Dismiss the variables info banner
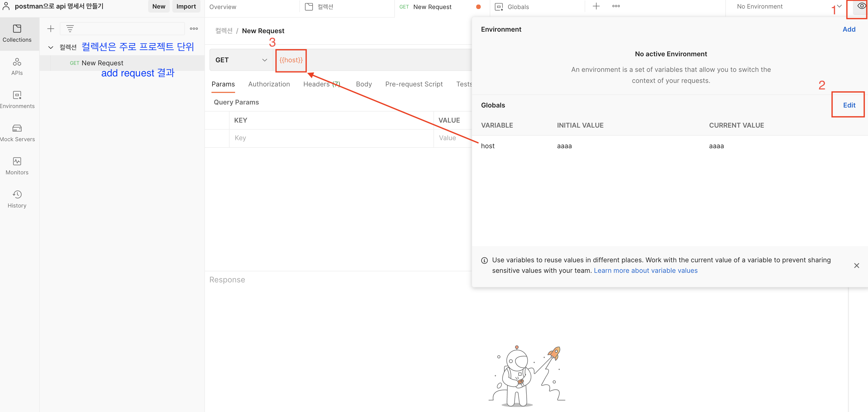The width and height of the screenshot is (868, 412). coord(857,265)
